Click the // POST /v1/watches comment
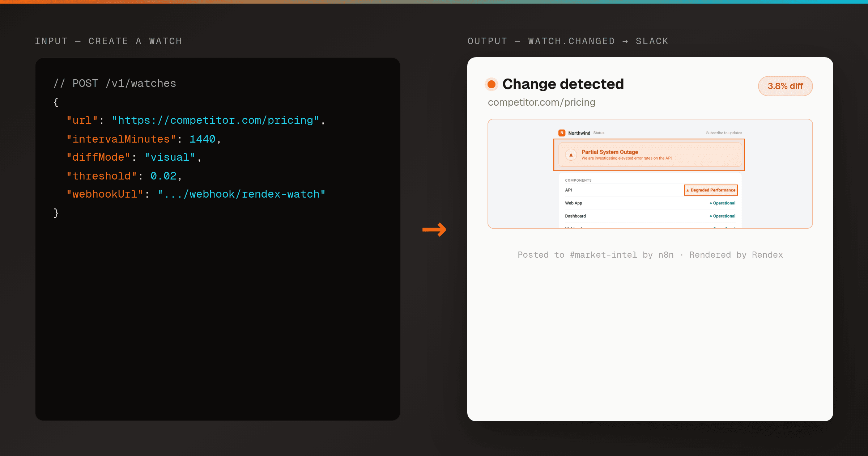 pyautogui.click(x=115, y=83)
